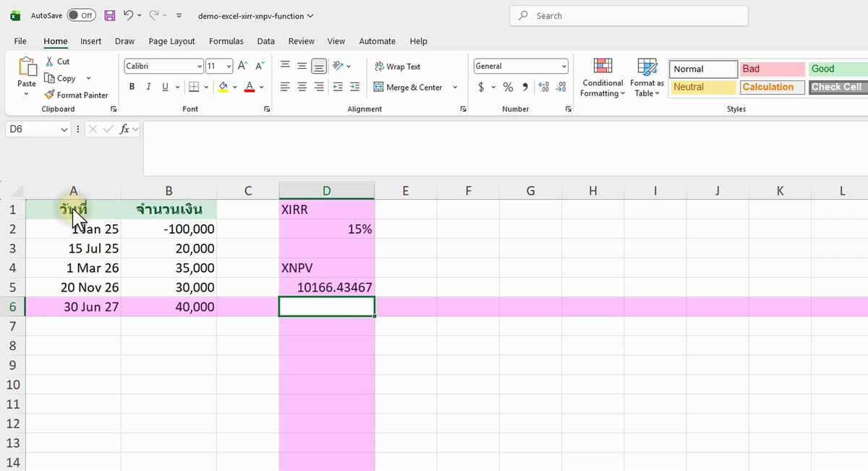
Task: Apply Accounting dollar format
Action: pyautogui.click(x=481, y=87)
